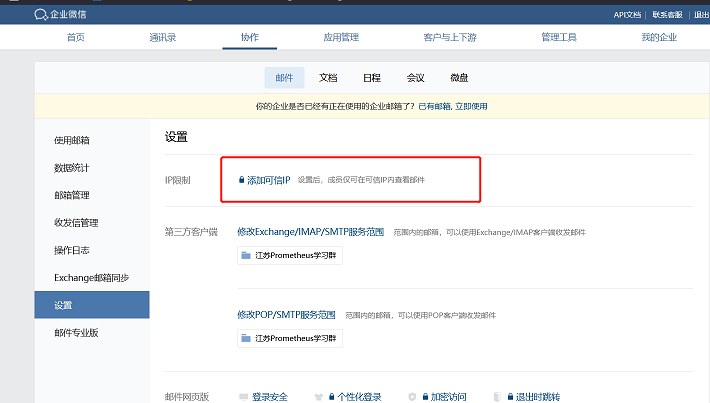Click the lock icon beside 退出时跳转
This screenshot has height=403, width=710.
pos(509,397)
